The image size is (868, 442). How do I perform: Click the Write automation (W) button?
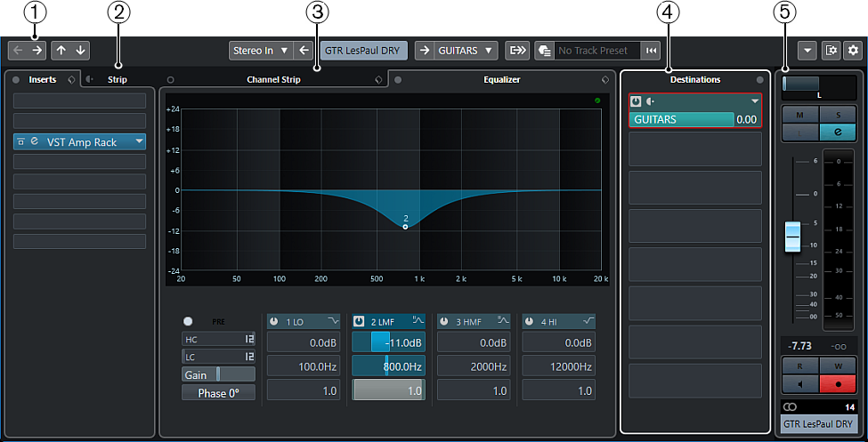point(838,366)
